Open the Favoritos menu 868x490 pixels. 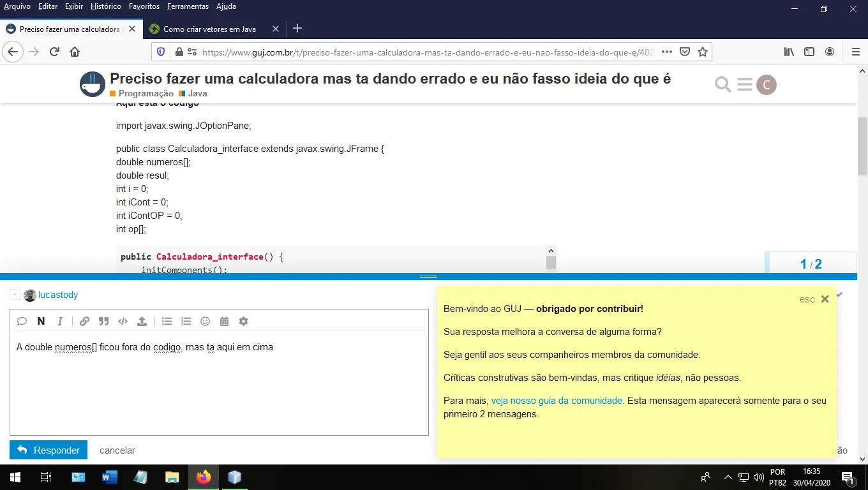[x=144, y=6]
